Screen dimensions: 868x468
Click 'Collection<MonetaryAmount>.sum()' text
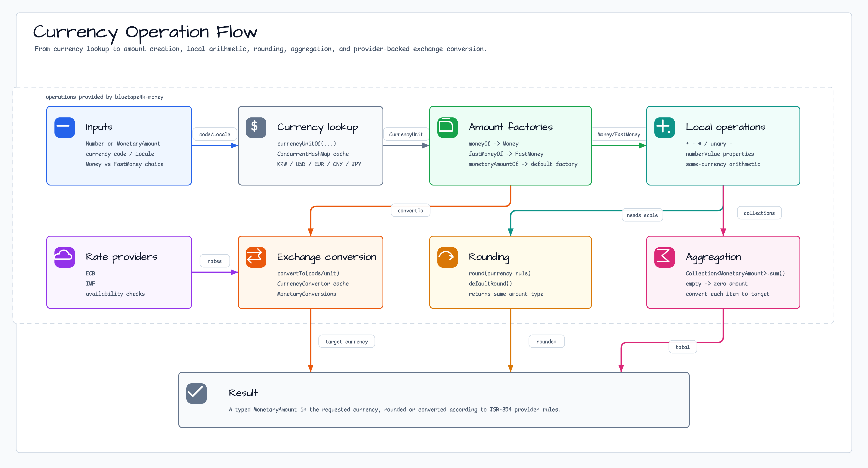pyautogui.click(x=735, y=273)
